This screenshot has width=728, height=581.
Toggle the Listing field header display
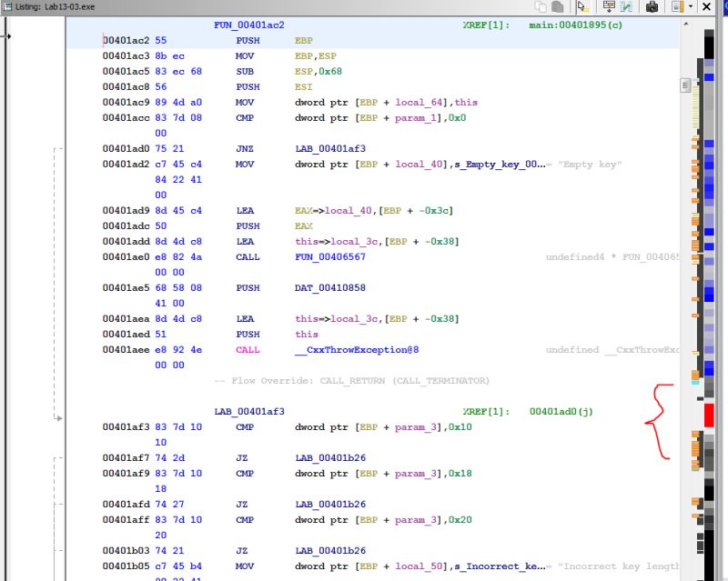tap(610, 7)
